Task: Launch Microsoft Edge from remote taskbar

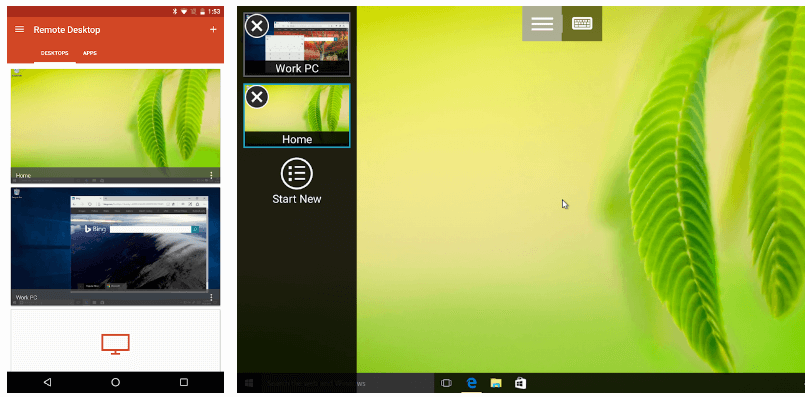Action: coord(471,383)
